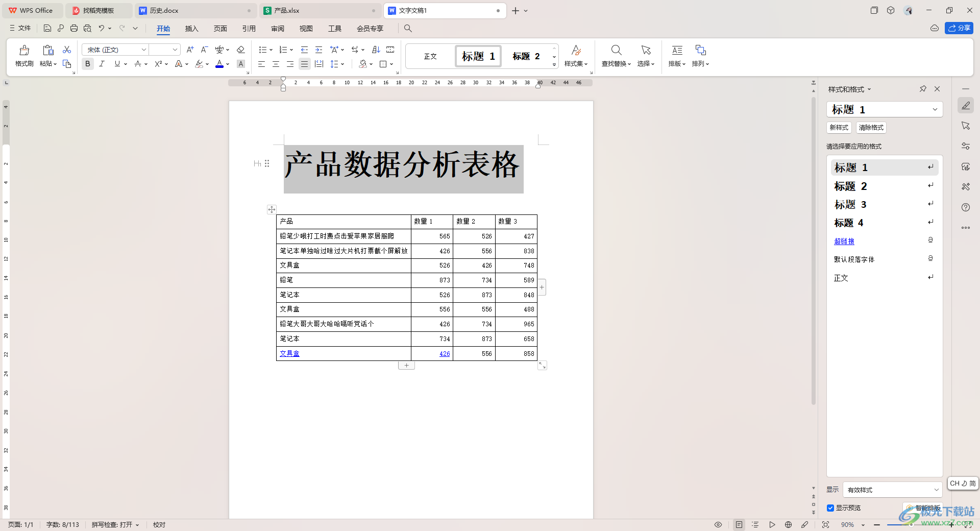Click the clear formatting eraser icon

pos(241,50)
